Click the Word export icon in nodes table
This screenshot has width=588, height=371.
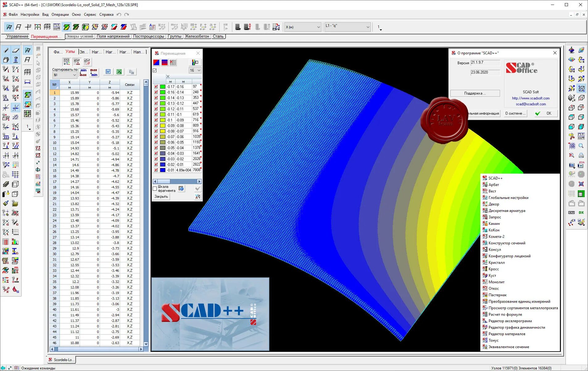[x=108, y=72]
